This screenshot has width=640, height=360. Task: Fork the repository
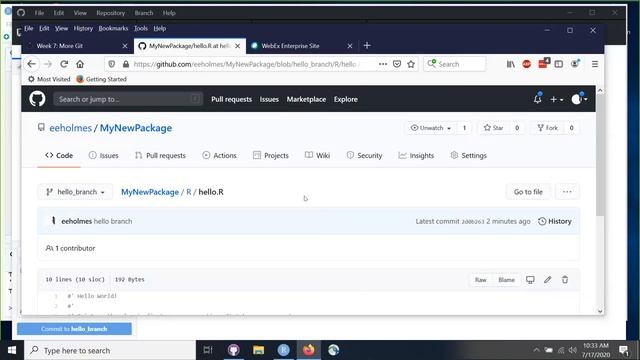coord(547,128)
